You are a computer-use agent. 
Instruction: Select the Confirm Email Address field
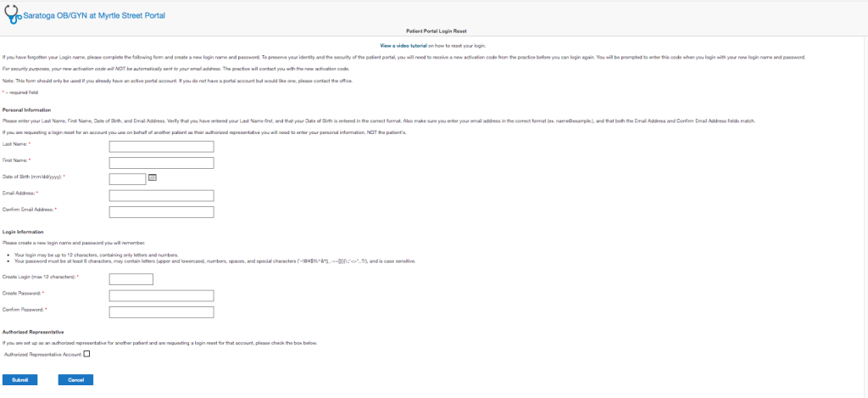coord(162,212)
